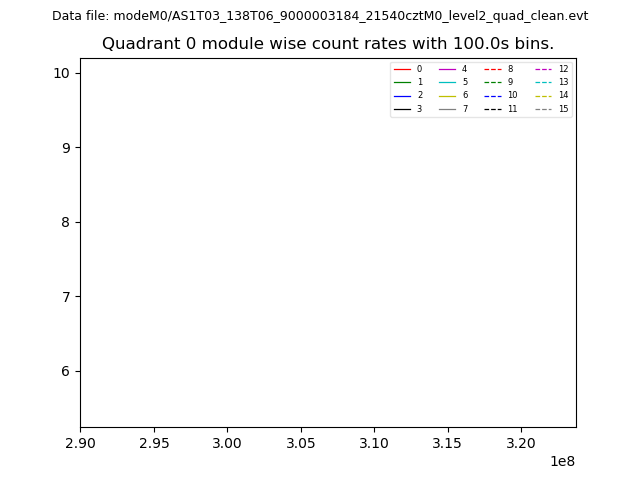The image size is (640, 480).
Task: Pick the black solid legend line for module 3
Action: click(402, 109)
